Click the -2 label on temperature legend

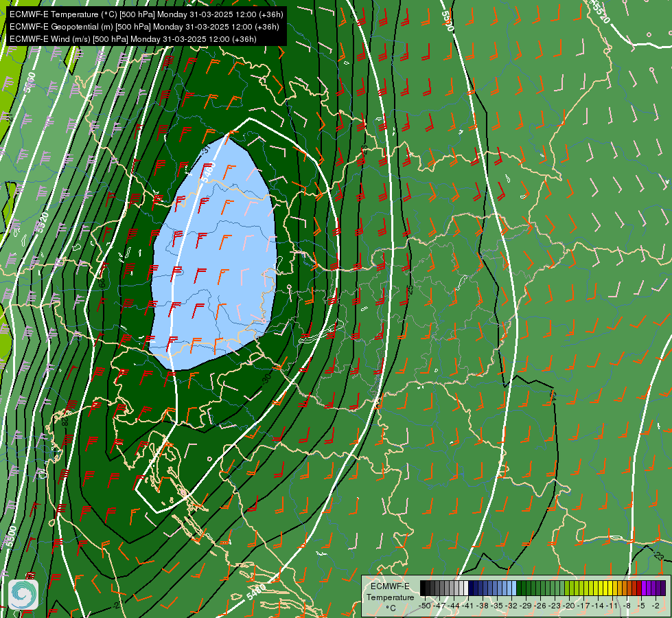point(656,606)
